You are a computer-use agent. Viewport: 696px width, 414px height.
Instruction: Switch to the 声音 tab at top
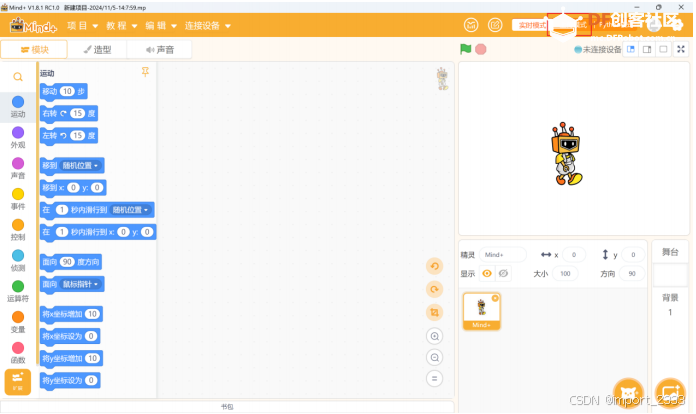coord(159,49)
